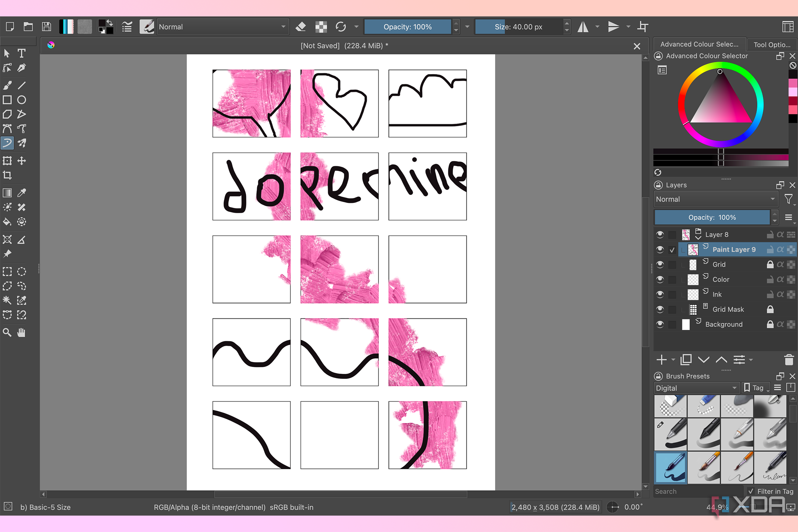This screenshot has width=798, height=532.
Task: Adjust the brush Opacity slider
Action: click(x=408, y=27)
